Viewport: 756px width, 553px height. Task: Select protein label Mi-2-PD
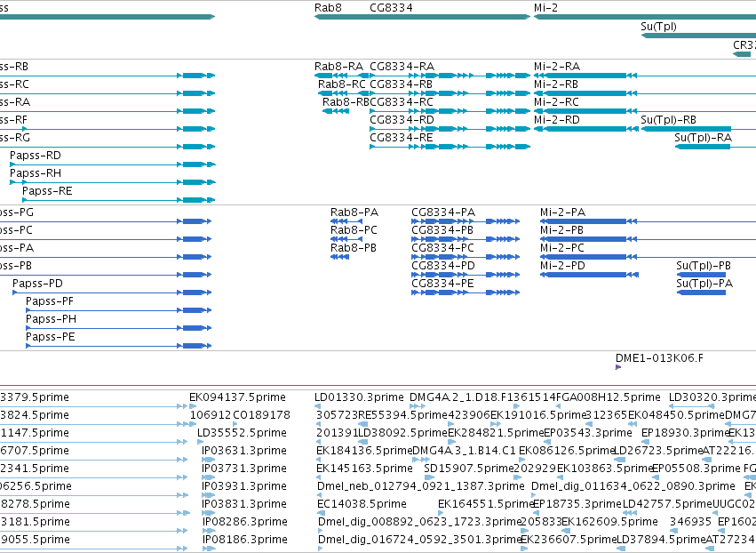coord(562,267)
